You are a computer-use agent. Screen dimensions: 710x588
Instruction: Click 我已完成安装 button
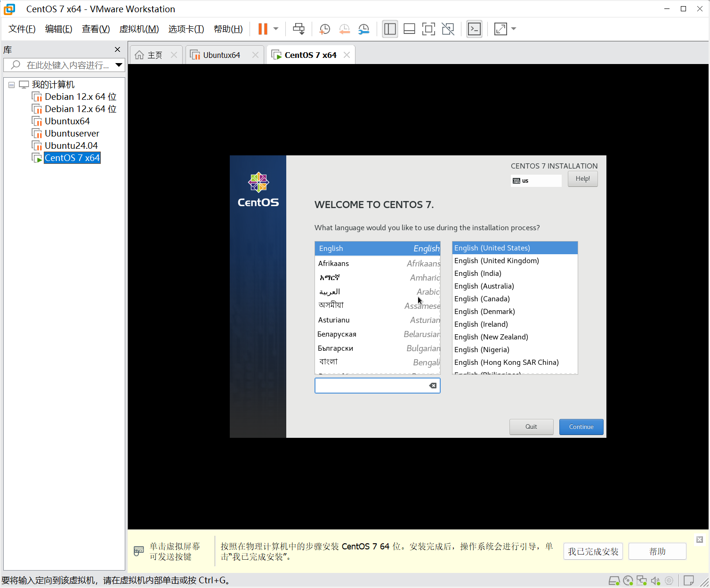coord(593,551)
